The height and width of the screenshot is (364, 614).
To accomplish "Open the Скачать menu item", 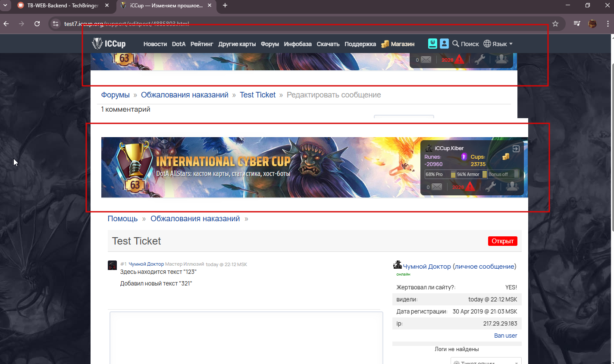I will click(x=328, y=44).
